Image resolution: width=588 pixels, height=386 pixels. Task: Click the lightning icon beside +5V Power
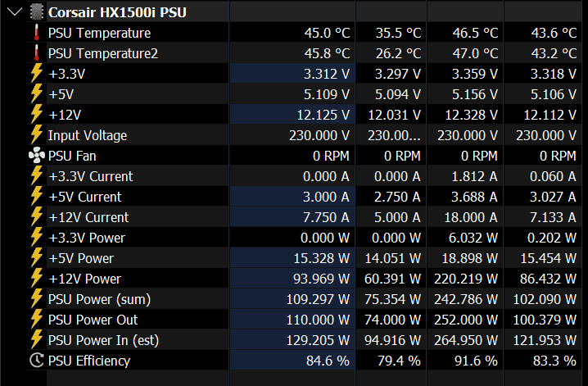click(x=36, y=257)
